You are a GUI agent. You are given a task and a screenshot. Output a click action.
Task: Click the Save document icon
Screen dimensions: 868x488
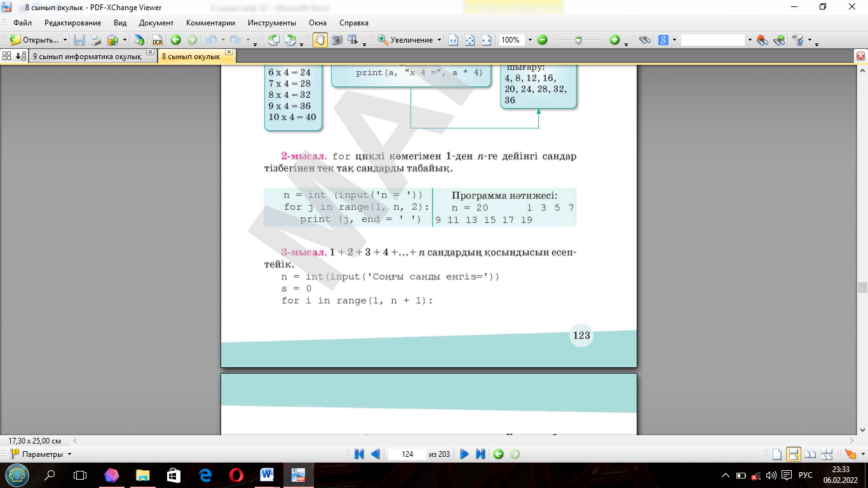tap(79, 40)
